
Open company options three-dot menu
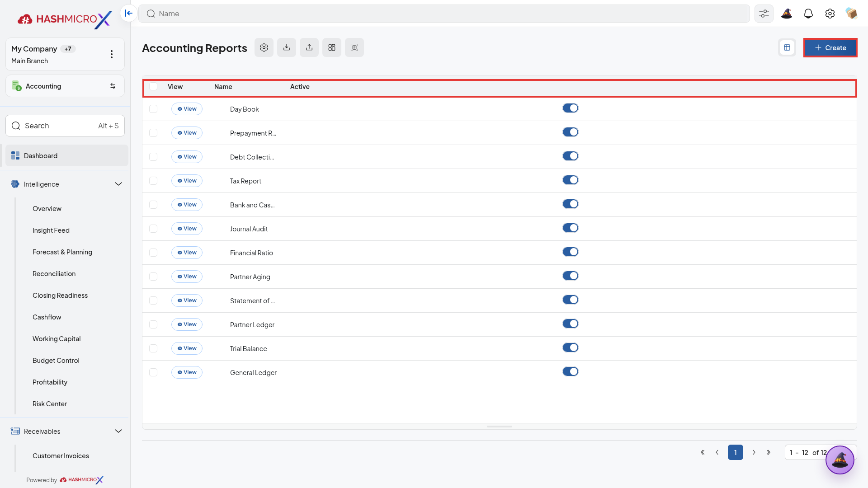tap(112, 54)
